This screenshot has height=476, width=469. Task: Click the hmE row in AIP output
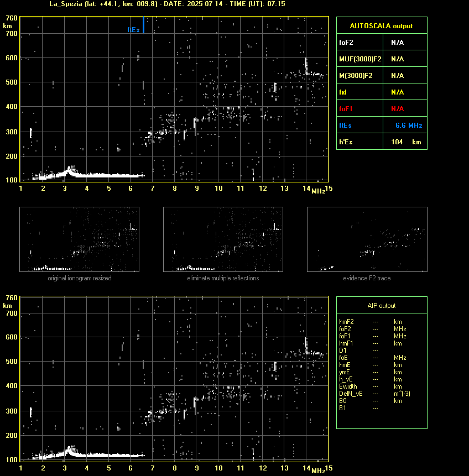click(x=371, y=365)
